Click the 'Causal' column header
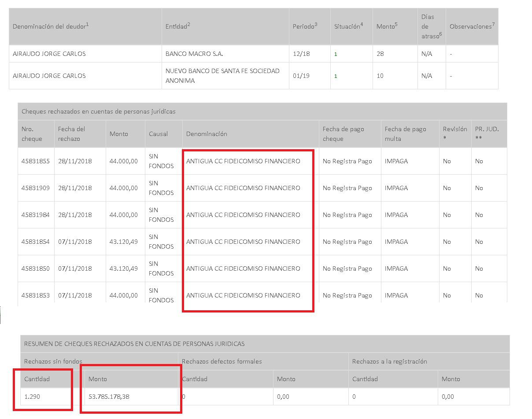The image size is (532, 419). point(158,134)
